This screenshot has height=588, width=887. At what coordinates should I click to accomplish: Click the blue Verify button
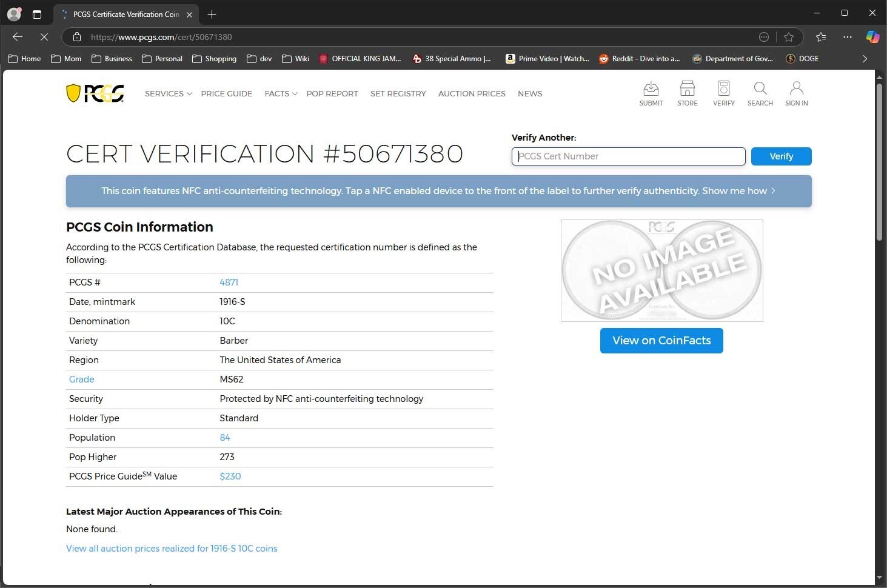tap(781, 156)
